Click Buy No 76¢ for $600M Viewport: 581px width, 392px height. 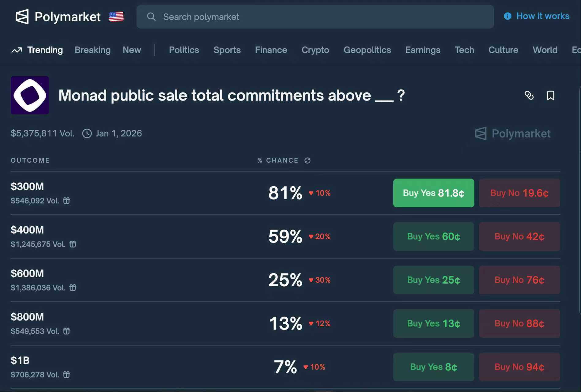[519, 280]
